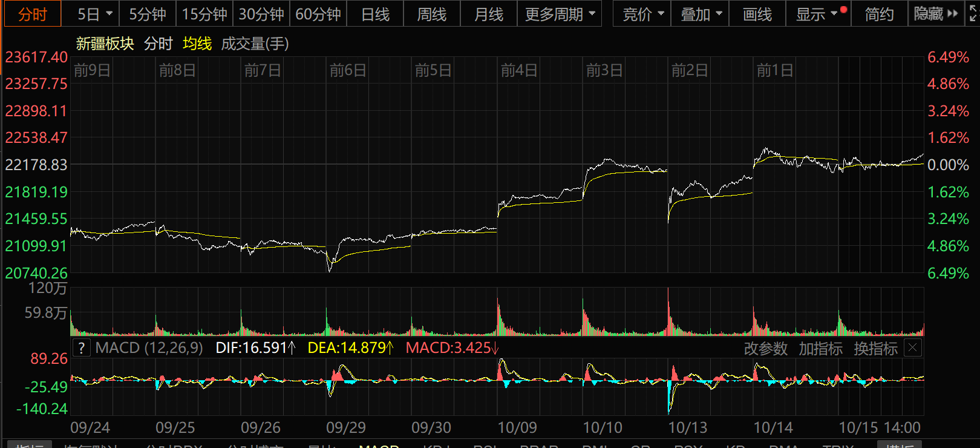This screenshot has width=980, height=448.
Task: Click the fullscreen expand icon
Action: pyautogui.click(x=973, y=14)
